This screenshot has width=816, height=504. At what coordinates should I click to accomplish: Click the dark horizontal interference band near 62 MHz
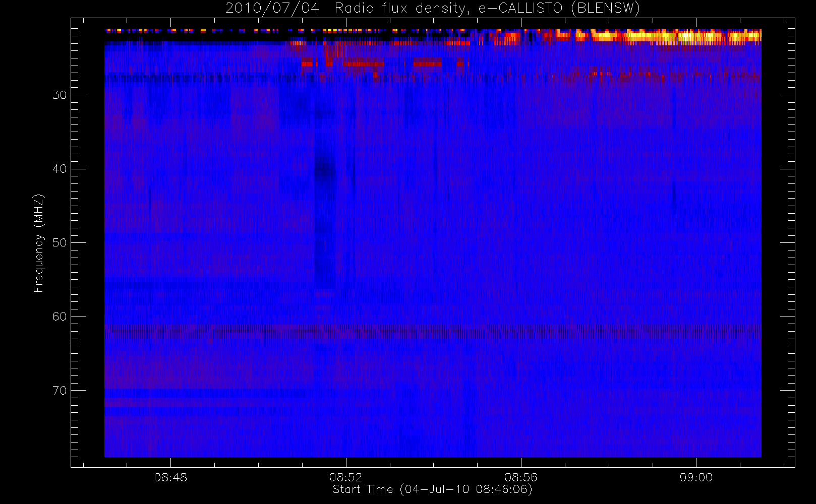tap(433, 331)
